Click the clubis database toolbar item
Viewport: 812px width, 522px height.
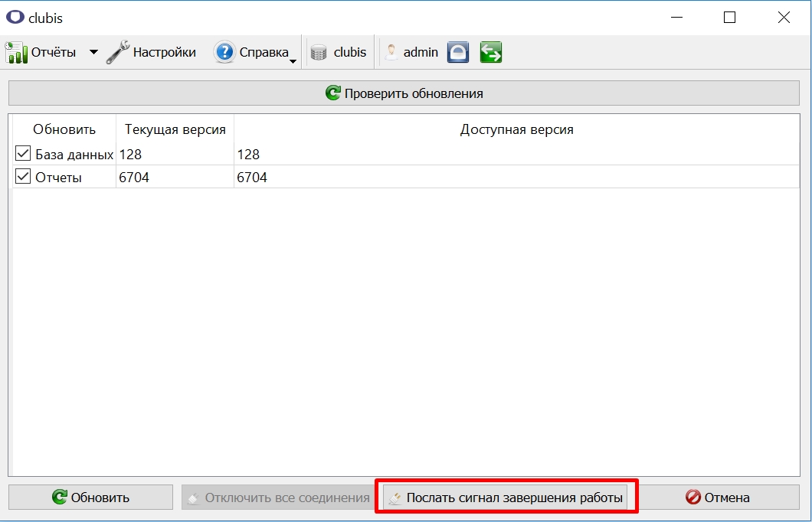tap(339, 52)
